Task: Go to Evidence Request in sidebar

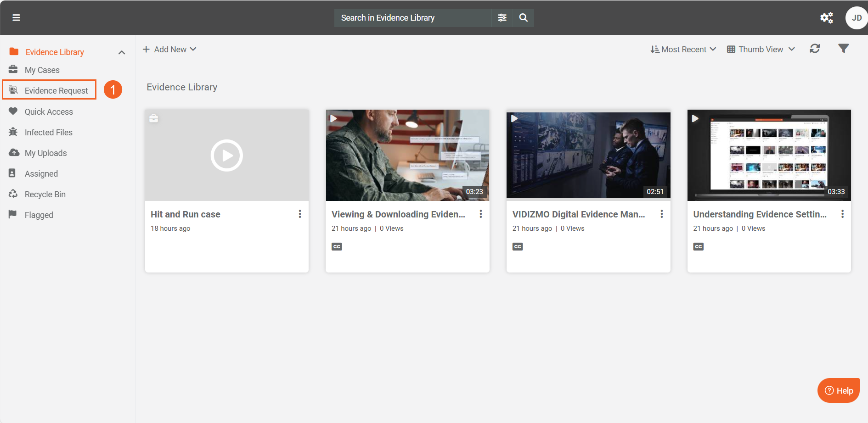Action: coord(56,90)
